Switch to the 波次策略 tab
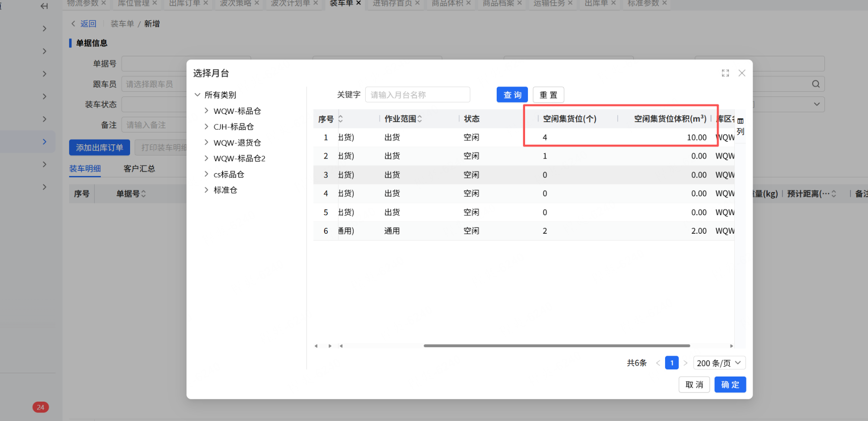 click(x=235, y=3)
